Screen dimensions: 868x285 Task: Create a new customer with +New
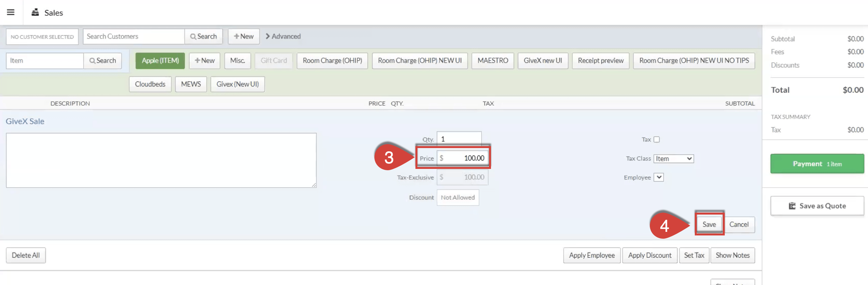click(244, 36)
